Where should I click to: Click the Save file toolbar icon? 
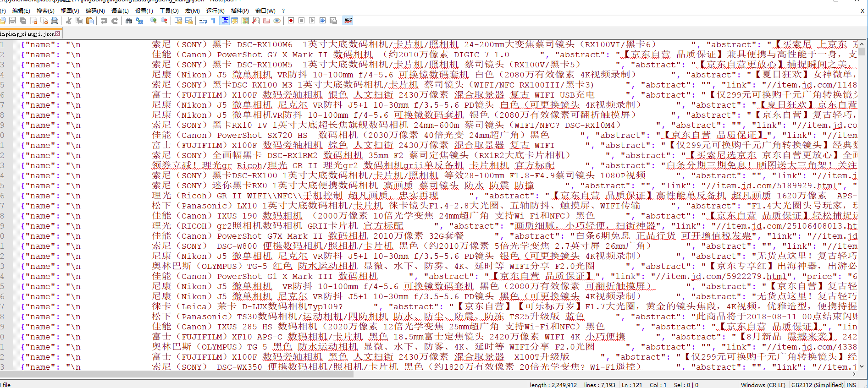point(12,21)
